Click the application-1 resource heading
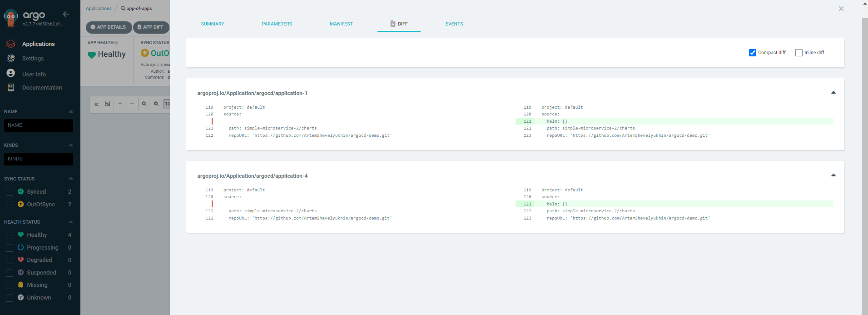Viewport: 868px width, 315px height. (x=252, y=93)
